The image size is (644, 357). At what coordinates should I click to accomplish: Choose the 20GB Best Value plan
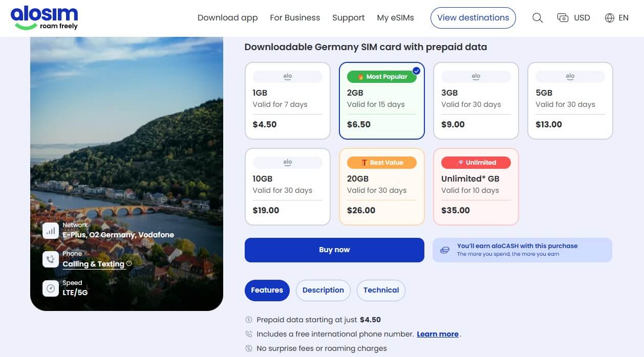pyautogui.click(x=381, y=187)
